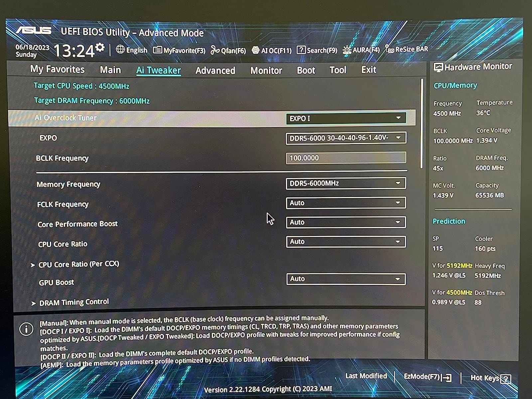Click the info icon beside help text
This screenshot has height=399, width=532.
pyautogui.click(x=26, y=329)
